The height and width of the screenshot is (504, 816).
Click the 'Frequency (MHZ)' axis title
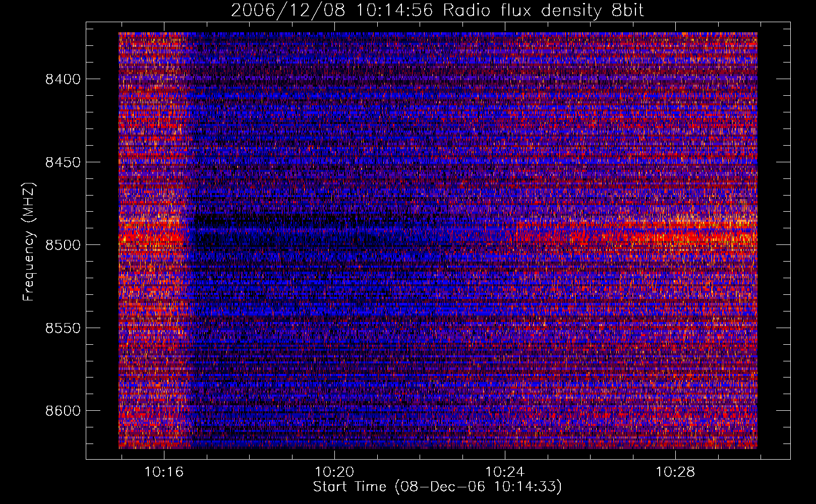[x=29, y=242]
